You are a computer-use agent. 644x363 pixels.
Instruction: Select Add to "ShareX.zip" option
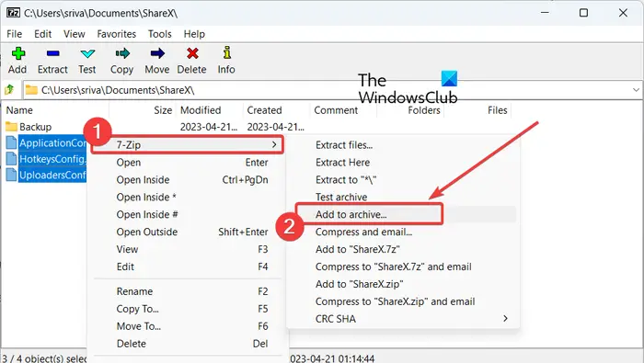click(360, 284)
